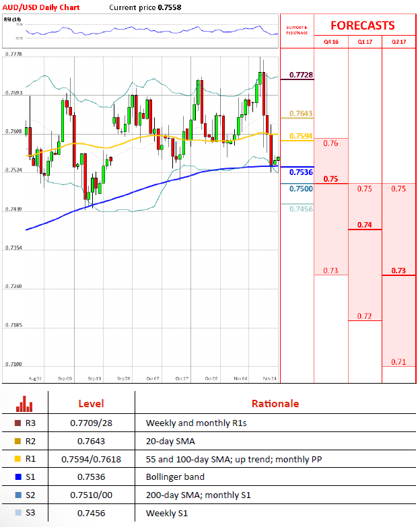Click the 0.7693 price axis label
The width and height of the screenshot is (420, 527).
[13, 92]
